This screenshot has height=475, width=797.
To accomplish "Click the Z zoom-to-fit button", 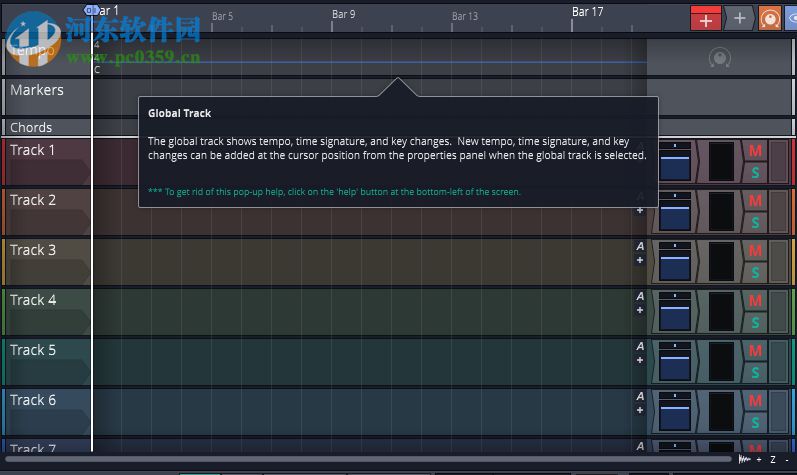I will (x=773, y=459).
